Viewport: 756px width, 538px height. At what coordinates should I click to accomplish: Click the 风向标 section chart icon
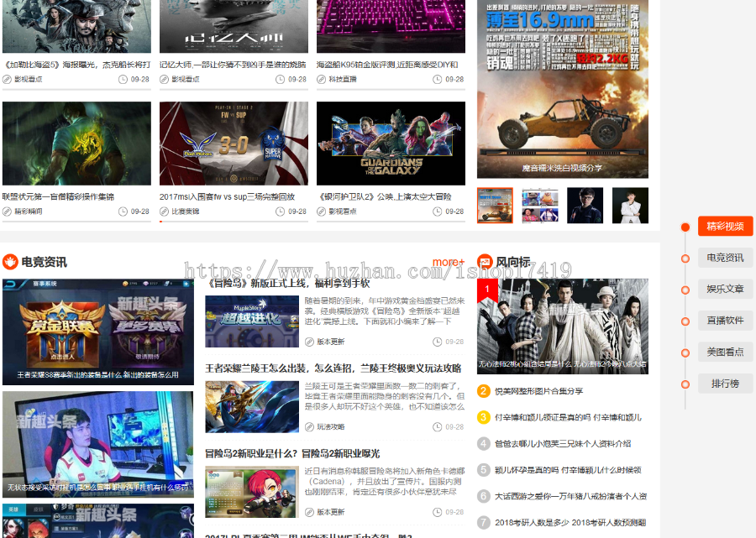point(485,262)
